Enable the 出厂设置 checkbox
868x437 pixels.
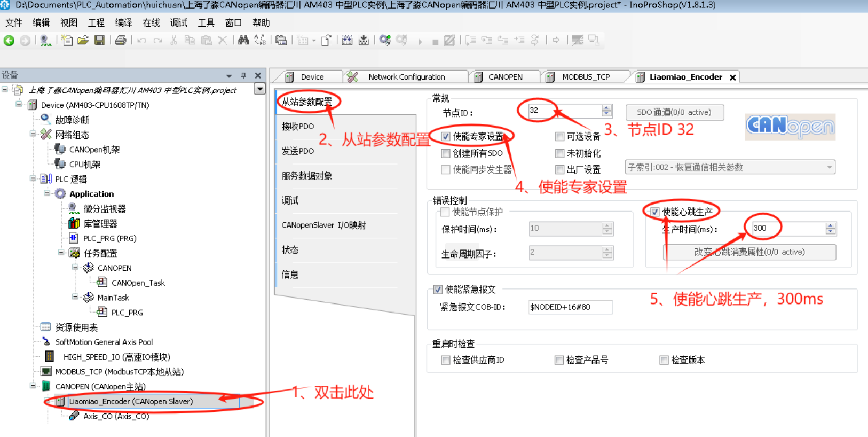(x=559, y=169)
